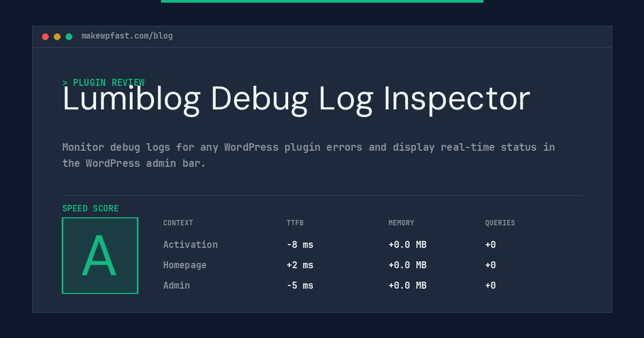Click the Activation queries value +0
This screenshot has height=338, width=644.
pyautogui.click(x=491, y=245)
